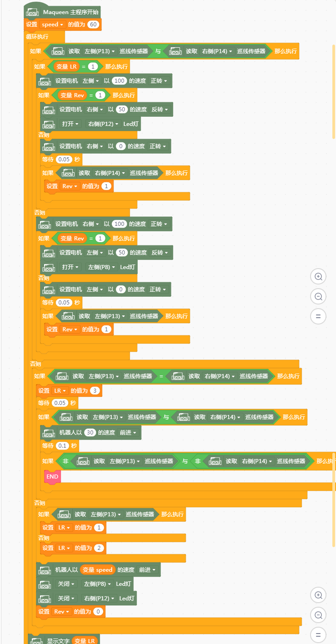336x644 pixels.
Task: Click sensor icon right of the = comparison
Action: click(x=178, y=377)
